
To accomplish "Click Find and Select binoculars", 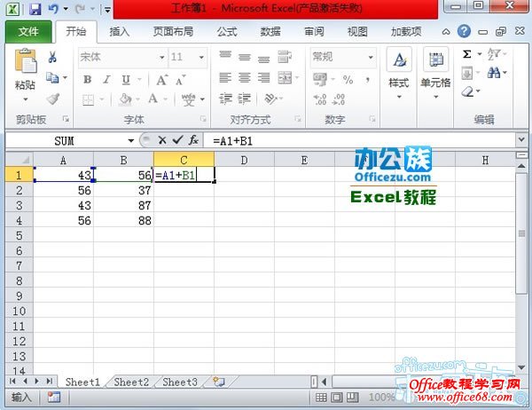I will coord(494,73).
